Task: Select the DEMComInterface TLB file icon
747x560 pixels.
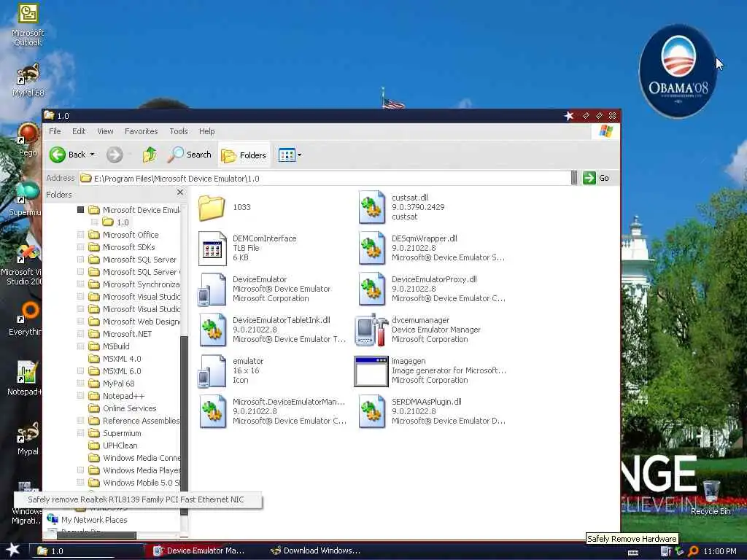Action: [212, 248]
